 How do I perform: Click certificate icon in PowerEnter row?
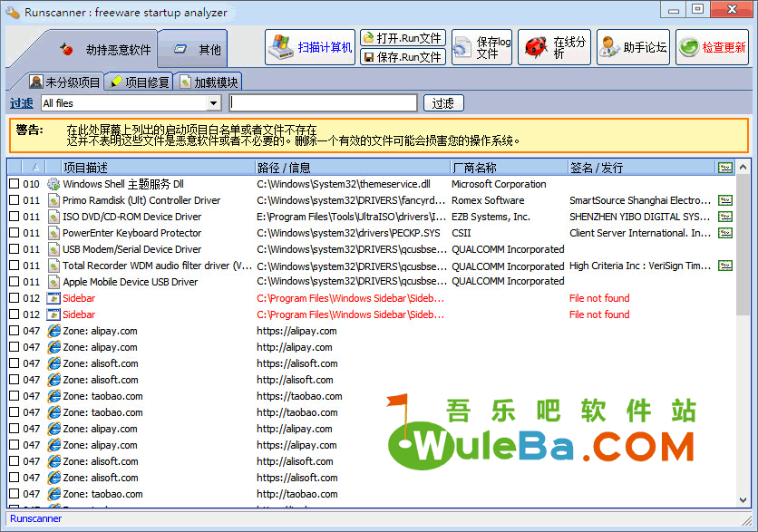725,232
